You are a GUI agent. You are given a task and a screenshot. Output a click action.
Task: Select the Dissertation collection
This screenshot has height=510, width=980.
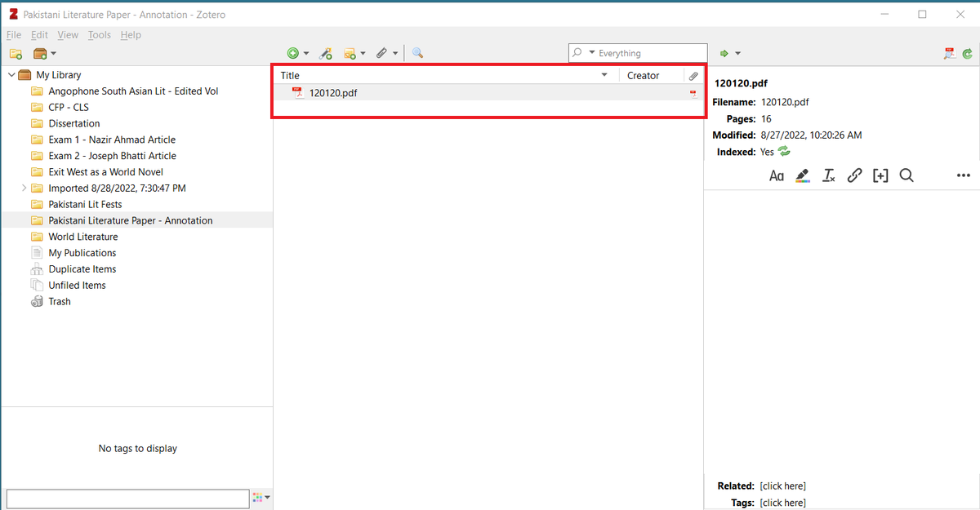coord(73,124)
